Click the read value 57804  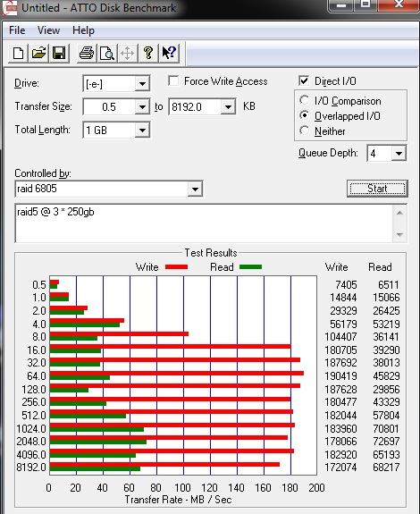pos(386,416)
